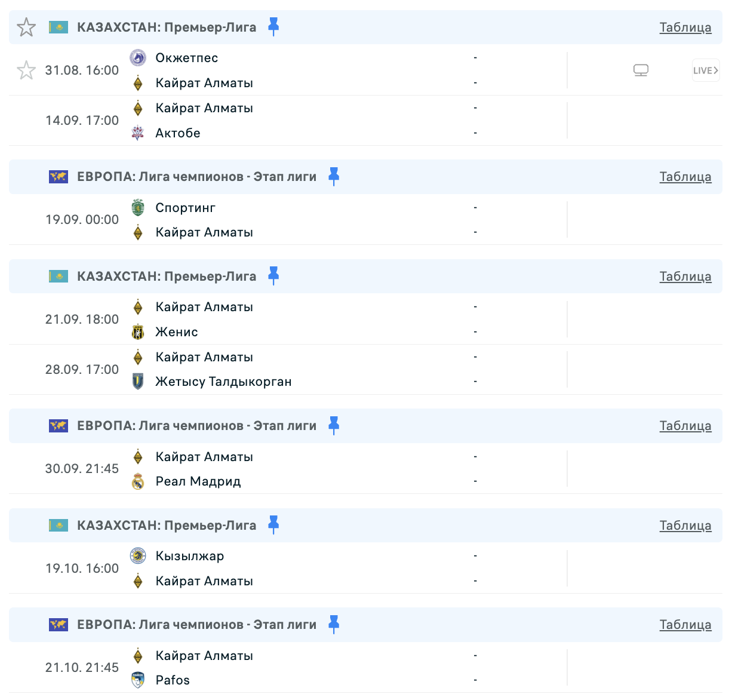732x700 pixels.
Task: Click the Женис team logo
Action: 138,332
